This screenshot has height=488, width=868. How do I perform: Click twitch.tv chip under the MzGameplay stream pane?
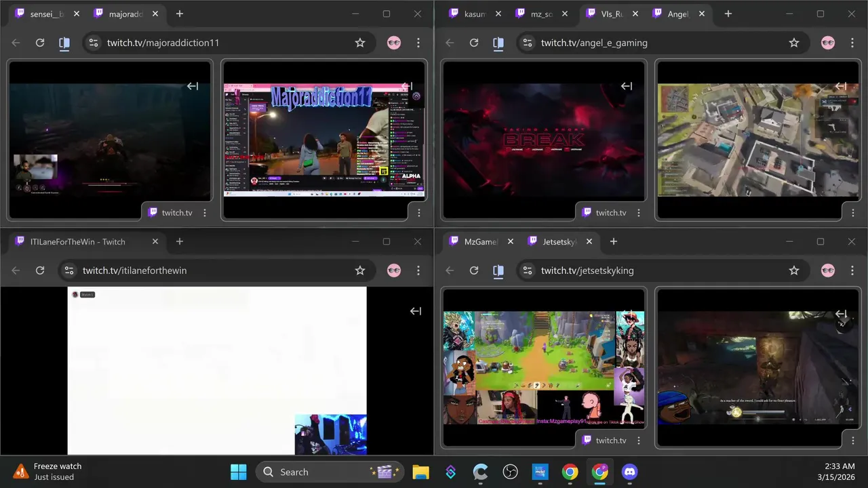click(604, 441)
